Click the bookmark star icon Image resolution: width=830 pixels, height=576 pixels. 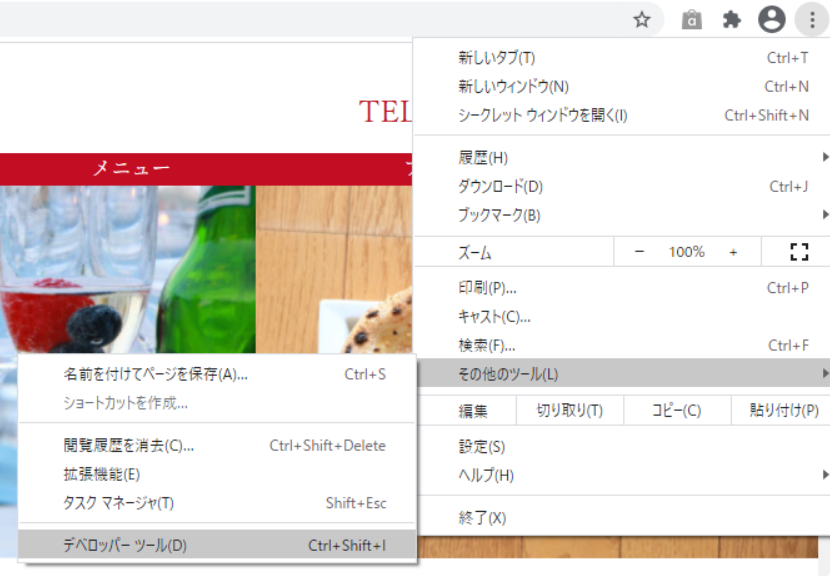pyautogui.click(x=643, y=18)
